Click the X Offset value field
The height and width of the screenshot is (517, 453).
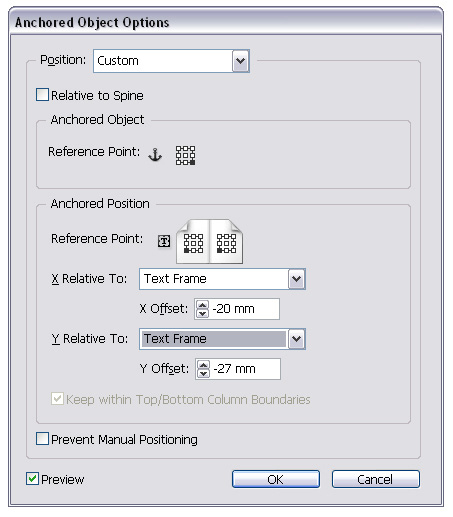[244, 309]
